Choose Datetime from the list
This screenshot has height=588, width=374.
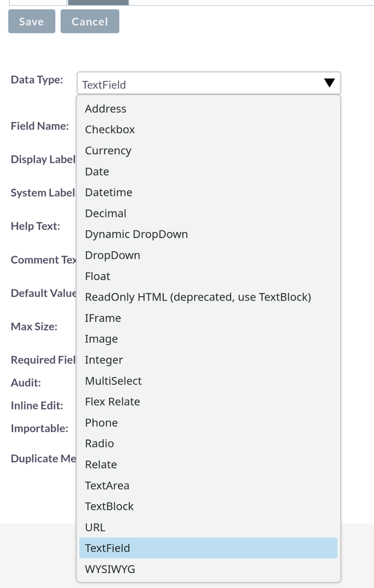(208, 192)
